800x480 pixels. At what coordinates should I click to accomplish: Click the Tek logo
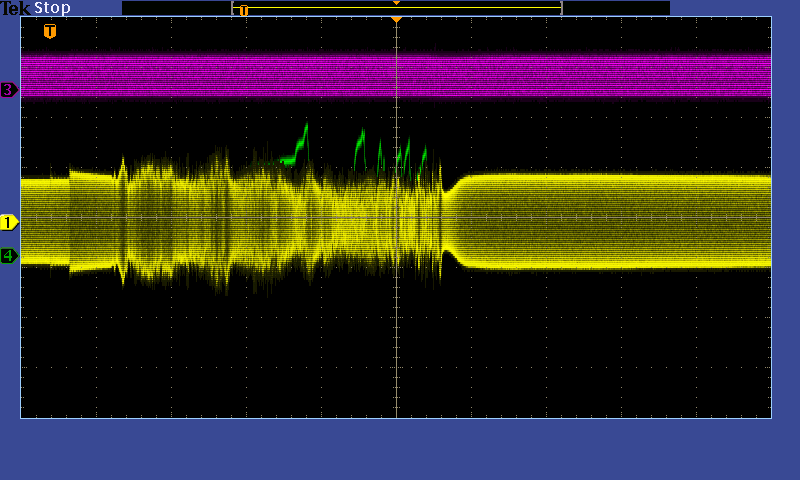(x=16, y=8)
